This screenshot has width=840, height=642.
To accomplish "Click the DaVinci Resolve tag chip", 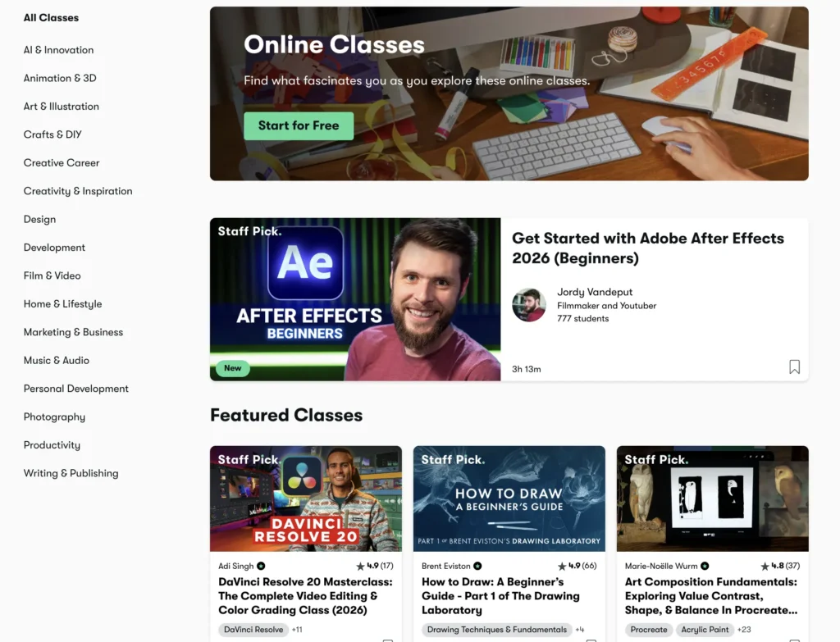I will tap(253, 630).
